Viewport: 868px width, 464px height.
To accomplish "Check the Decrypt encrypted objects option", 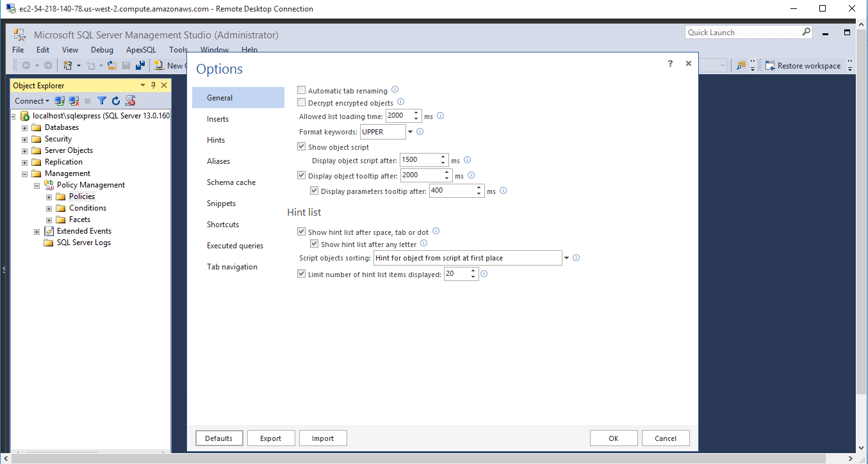I will [x=302, y=102].
